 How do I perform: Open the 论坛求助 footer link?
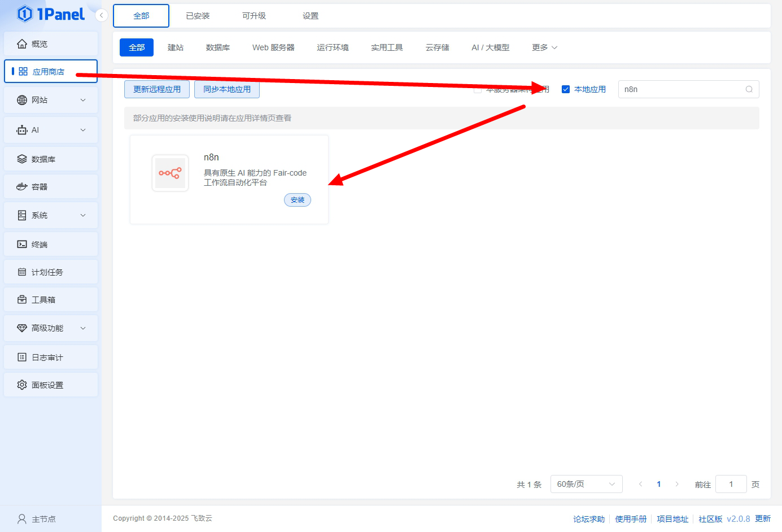[x=589, y=519]
